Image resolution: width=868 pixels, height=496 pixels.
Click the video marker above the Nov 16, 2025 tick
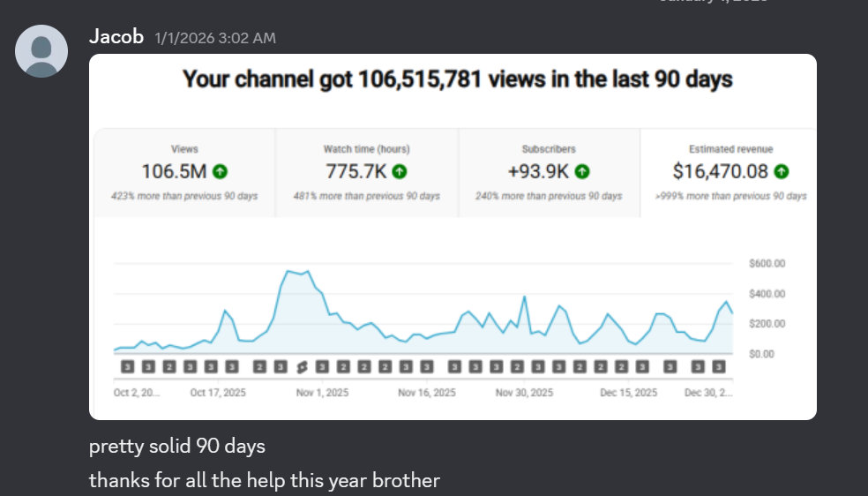[x=426, y=367]
